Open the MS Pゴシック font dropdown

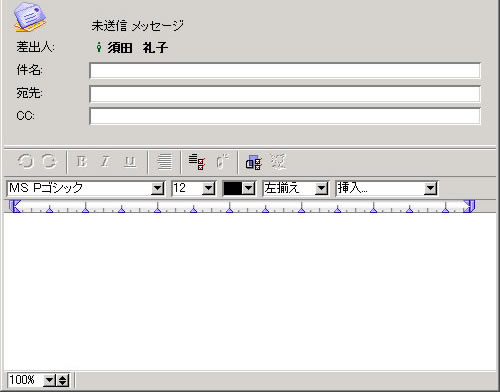[157, 189]
